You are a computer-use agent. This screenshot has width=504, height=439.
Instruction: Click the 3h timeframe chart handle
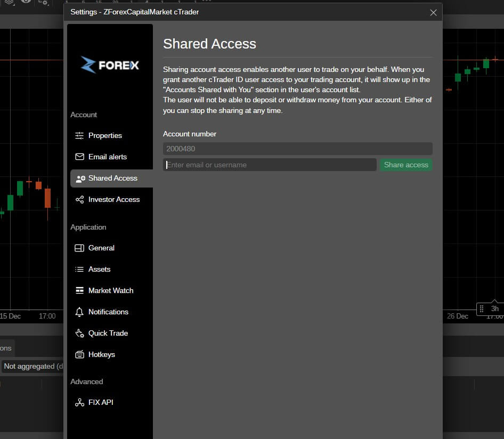(489, 309)
